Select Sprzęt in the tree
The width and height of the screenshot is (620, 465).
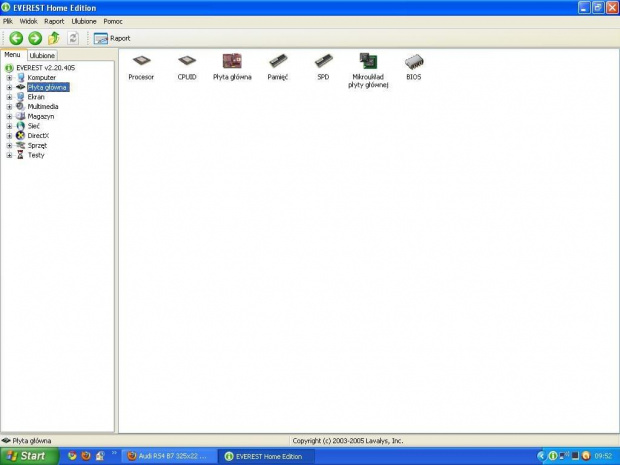click(37, 146)
